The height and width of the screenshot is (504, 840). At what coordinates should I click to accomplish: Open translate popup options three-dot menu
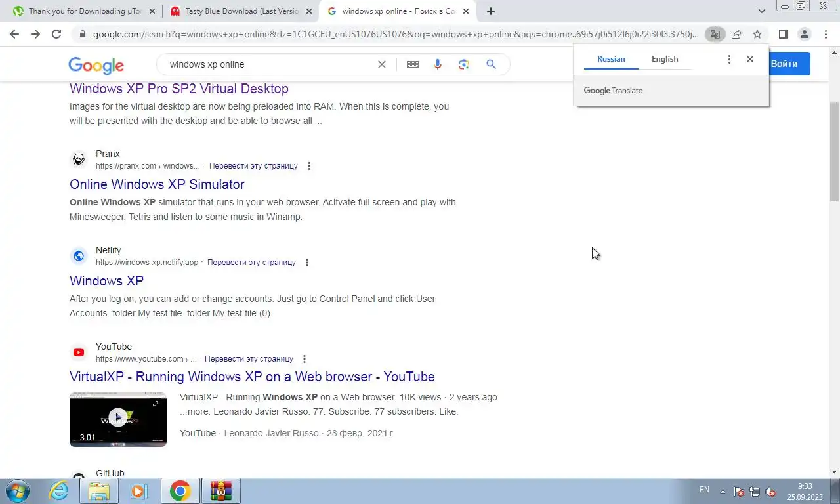coord(729,59)
